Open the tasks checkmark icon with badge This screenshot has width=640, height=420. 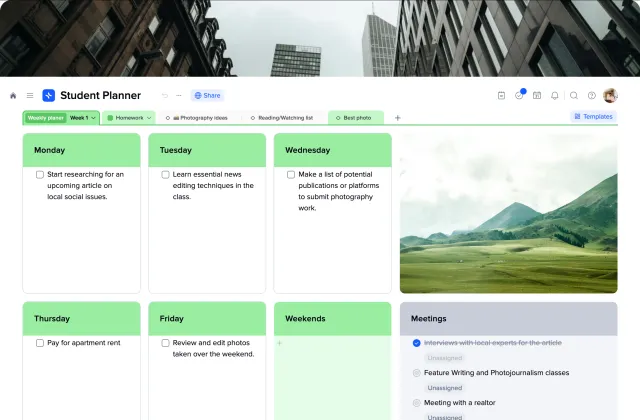point(519,96)
